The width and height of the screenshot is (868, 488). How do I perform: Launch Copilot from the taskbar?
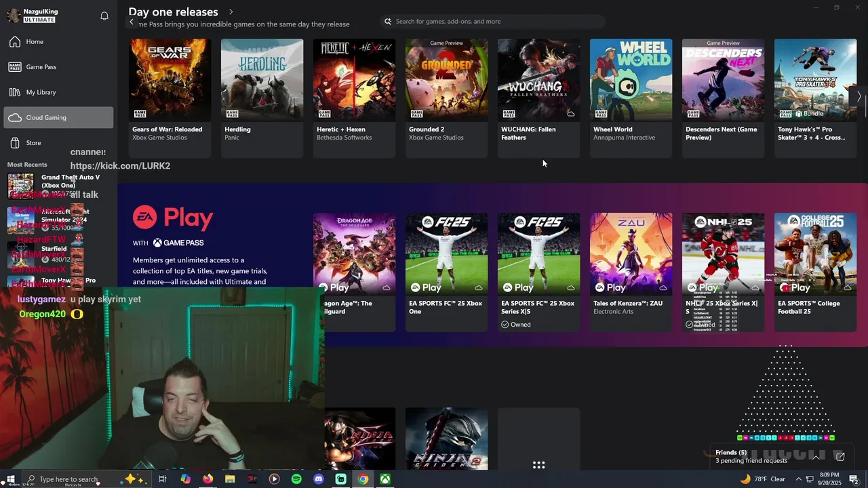point(186,479)
